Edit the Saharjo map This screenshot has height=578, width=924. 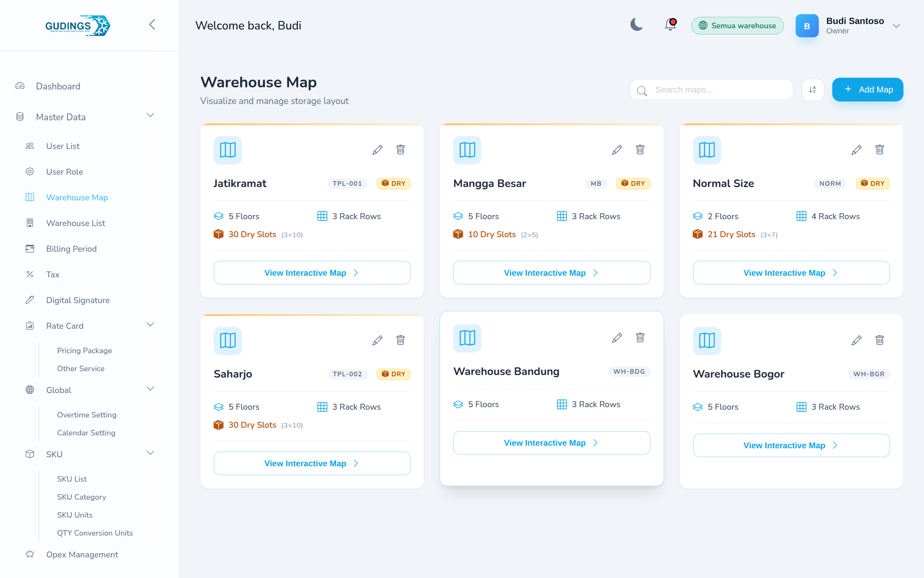coord(377,340)
